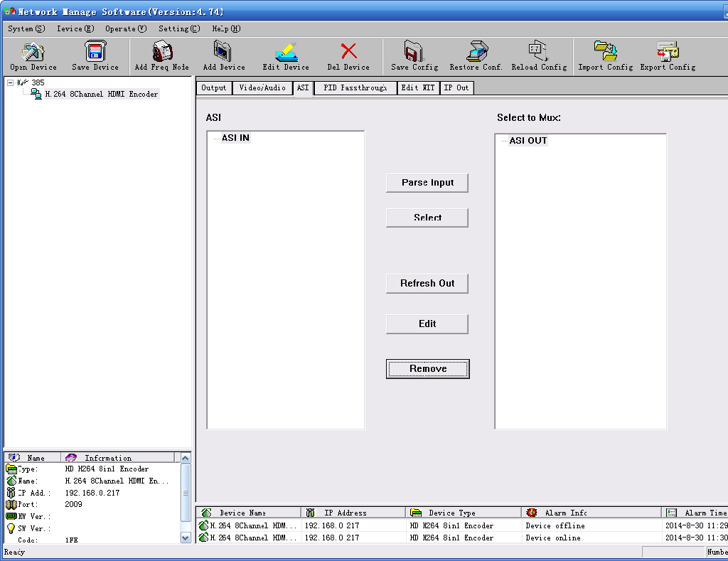
Task: Switch to the Video/Audio tab
Action: click(262, 87)
